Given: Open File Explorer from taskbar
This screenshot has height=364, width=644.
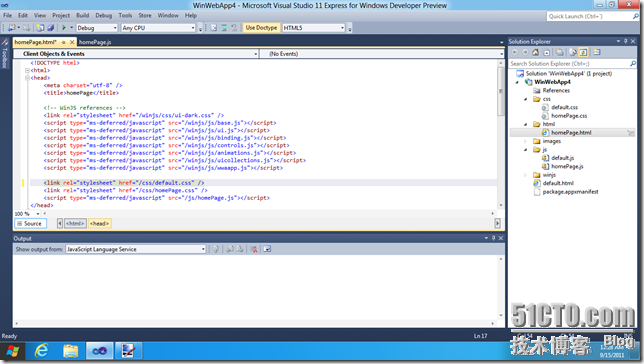Looking at the screenshot, I should click(x=71, y=351).
